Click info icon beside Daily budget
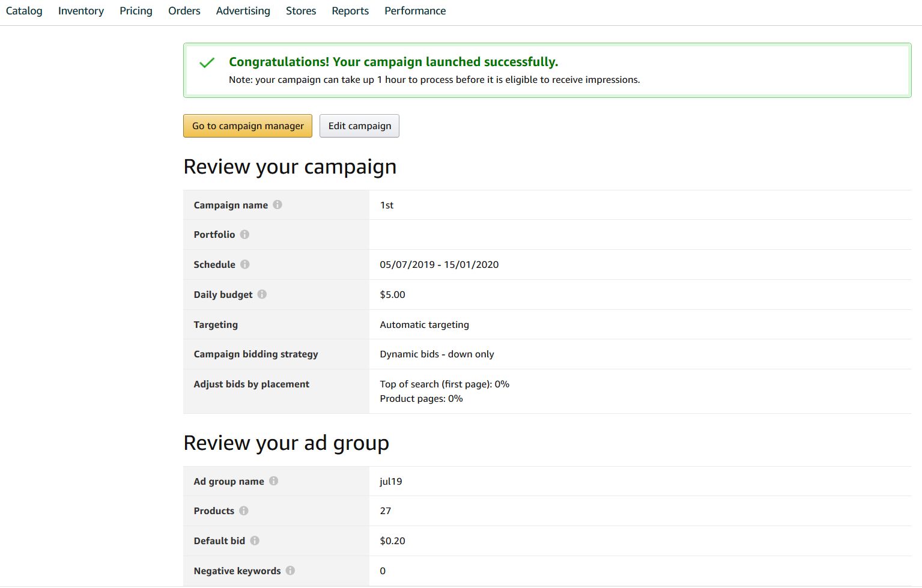Screen dimensions: 922x588 [x=262, y=294]
